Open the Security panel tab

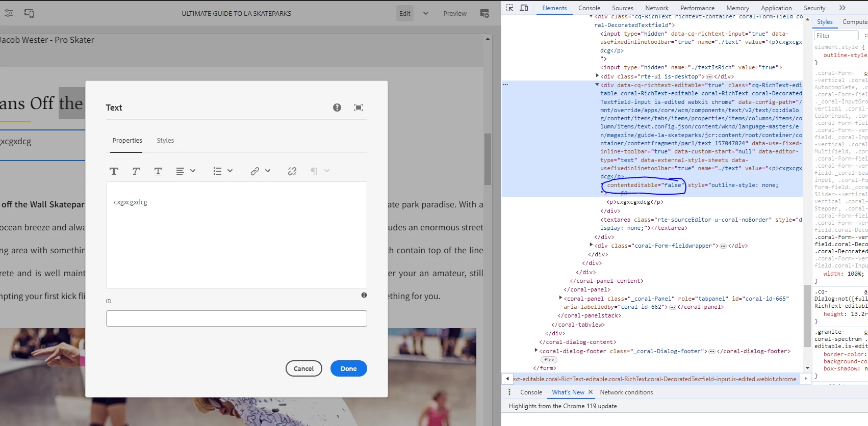814,8
